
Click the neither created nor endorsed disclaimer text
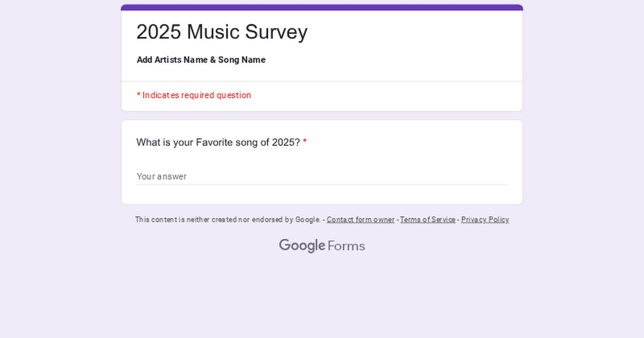227,219
